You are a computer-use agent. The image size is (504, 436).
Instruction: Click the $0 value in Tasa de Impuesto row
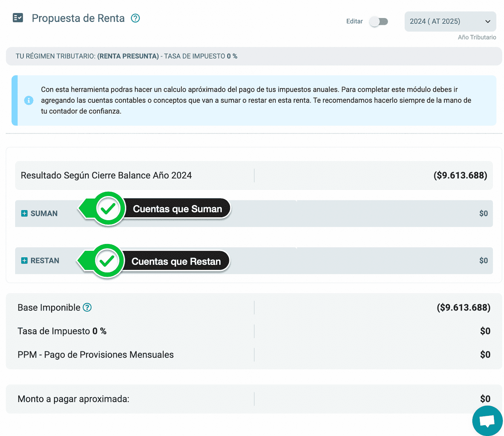(x=485, y=331)
